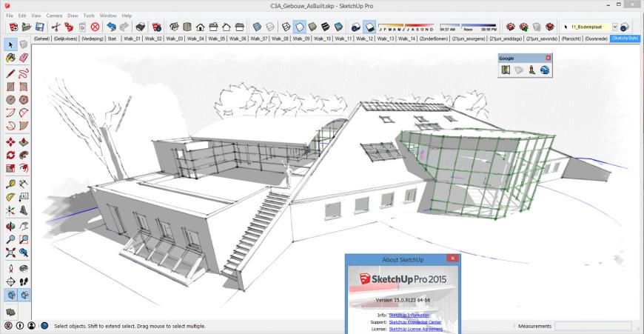Click the Open folder icon
The image size is (644, 334).
pyautogui.click(x=27, y=27)
